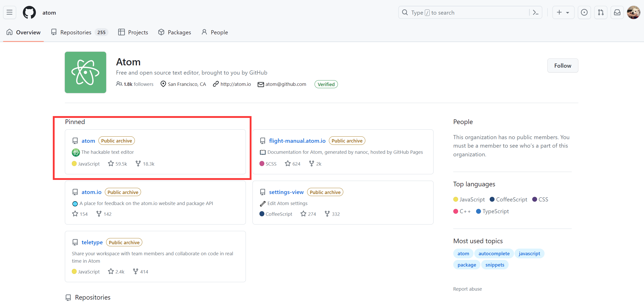This screenshot has height=306, width=644.
Task: Filter by CSS in Top languages
Action: coord(540,199)
